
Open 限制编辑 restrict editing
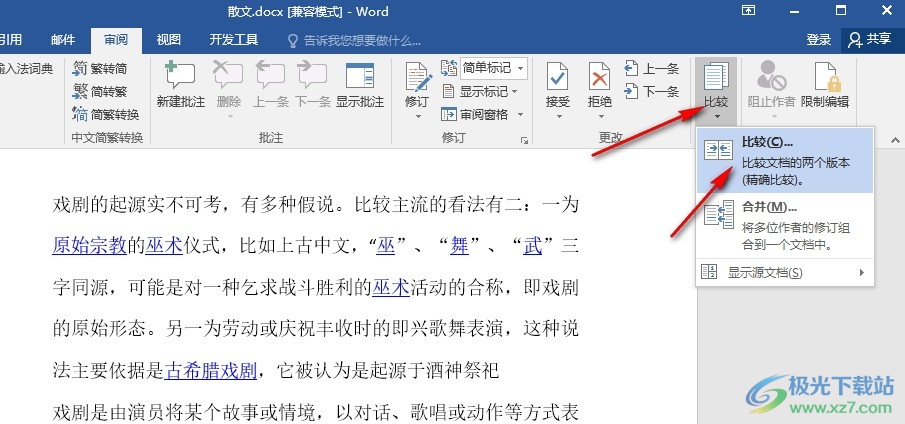[x=825, y=85]
